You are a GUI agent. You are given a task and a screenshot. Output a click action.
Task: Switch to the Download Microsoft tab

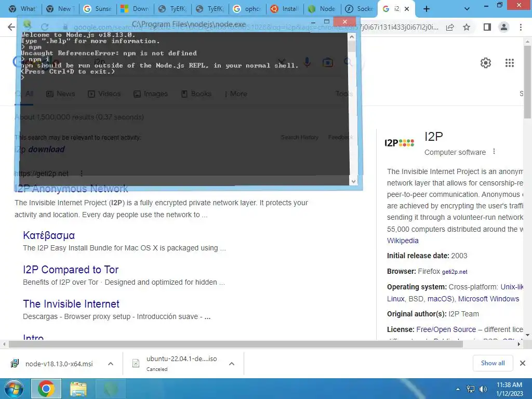point(135,9)
